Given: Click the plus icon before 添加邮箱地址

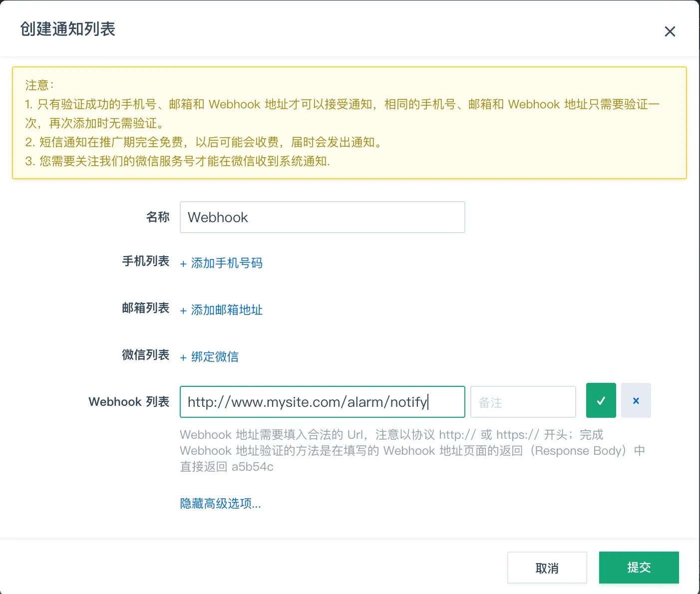Looking at the screenshot, I should tap(183, 311).
